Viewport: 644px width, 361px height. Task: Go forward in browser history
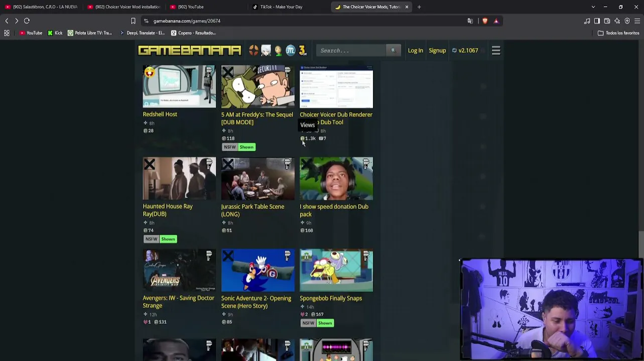coord(17,21)
